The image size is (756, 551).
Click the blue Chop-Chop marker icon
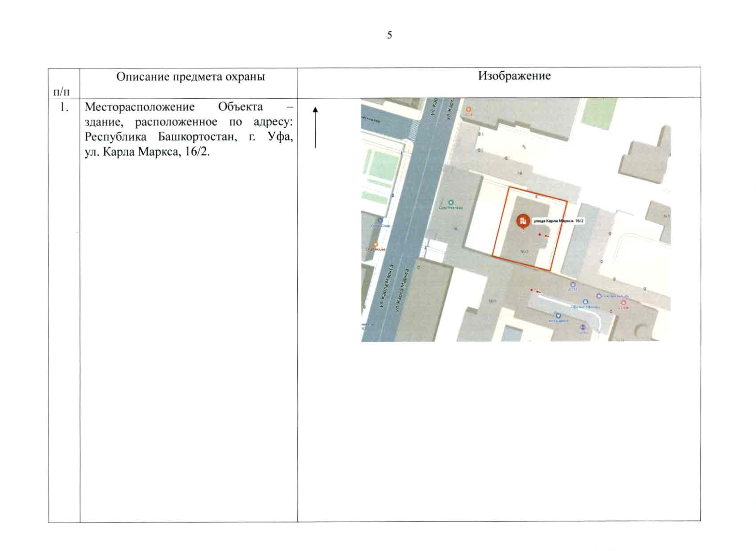pyautogui.click(x=380, y=221)
